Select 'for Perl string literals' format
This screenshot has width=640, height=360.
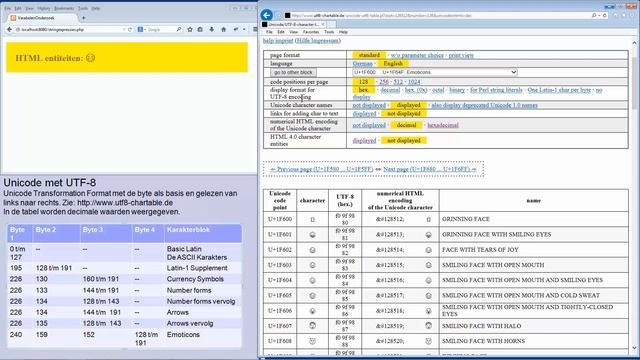coord(496,90)
